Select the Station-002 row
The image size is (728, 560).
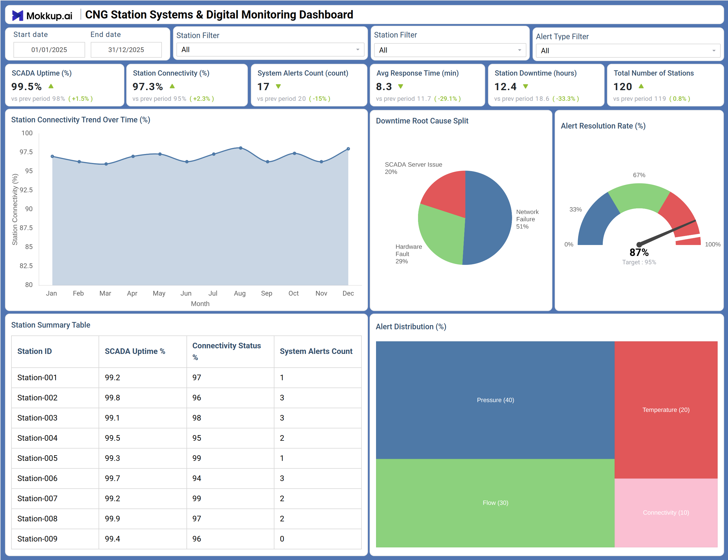coord(186,398)
